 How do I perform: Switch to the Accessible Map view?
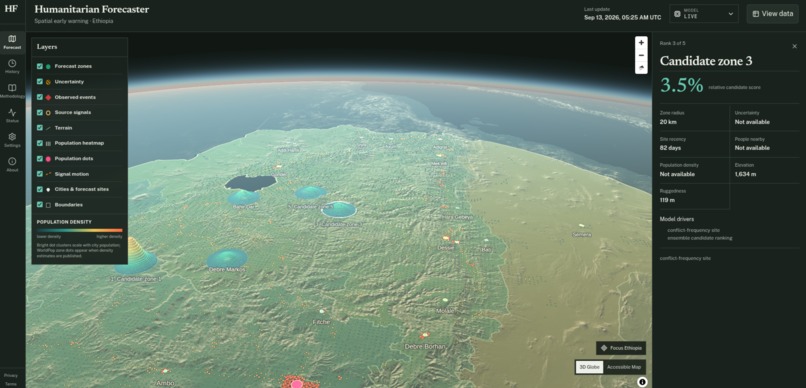point(623,367)
